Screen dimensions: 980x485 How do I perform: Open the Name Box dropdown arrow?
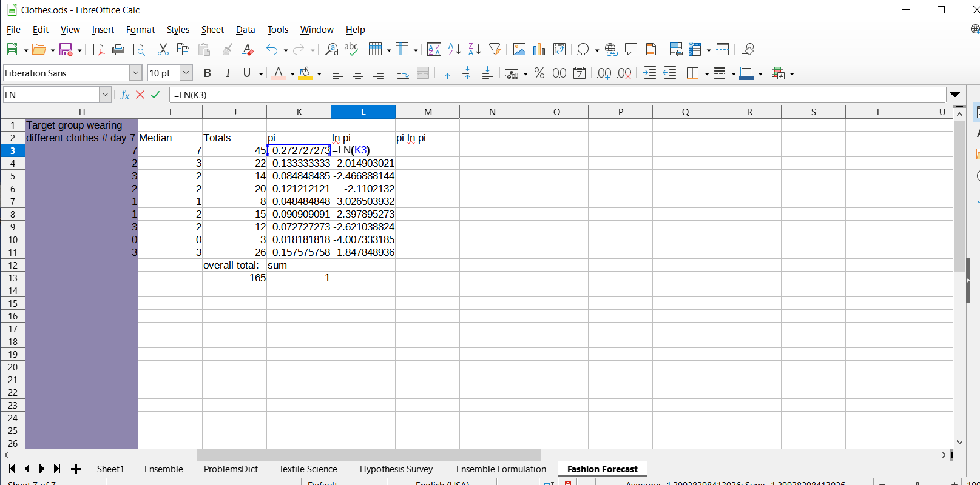106,95
